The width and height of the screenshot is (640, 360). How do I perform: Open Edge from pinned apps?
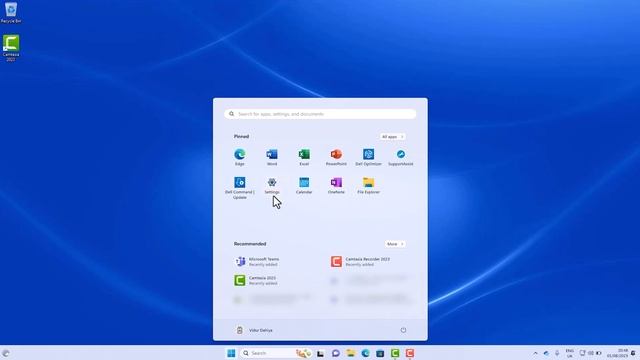click(x=240, y=157)
